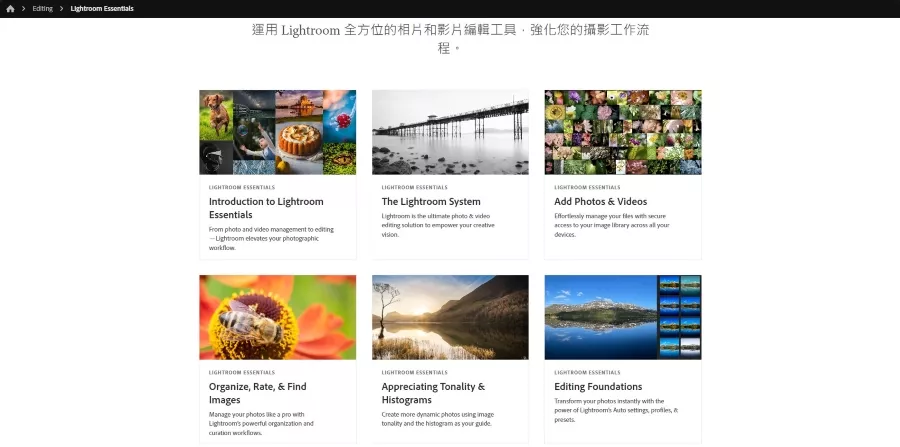This screenshot has width=900, height=447.
Task: Open Introduction to Lightroom Essentials title
Action: pos(266,208)
